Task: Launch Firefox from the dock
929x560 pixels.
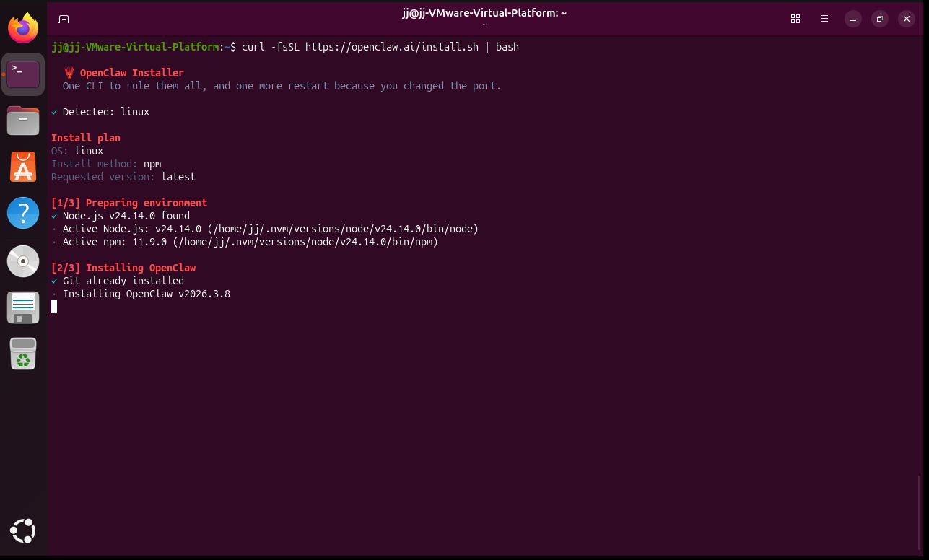Action: [23, 29]
